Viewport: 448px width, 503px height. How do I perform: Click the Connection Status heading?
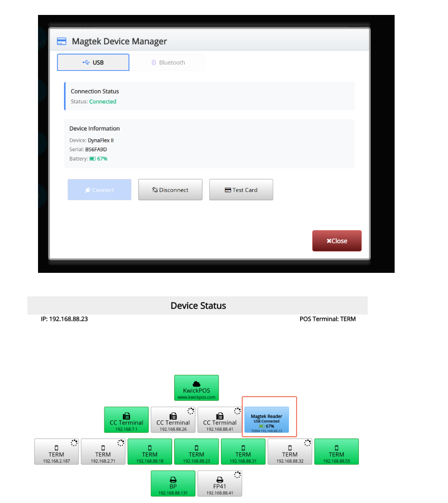(x=95, y=91)
